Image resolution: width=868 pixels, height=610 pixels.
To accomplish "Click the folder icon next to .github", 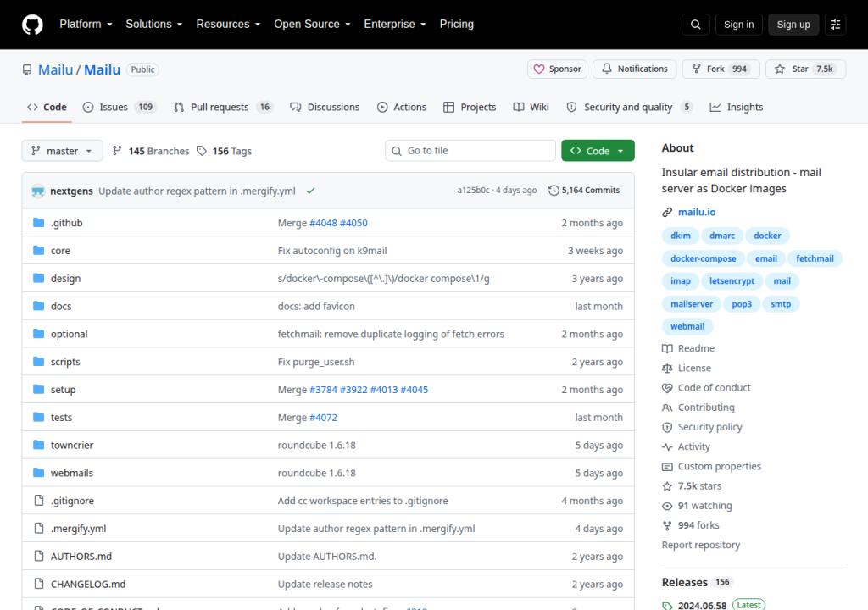I will pos(38,223).
